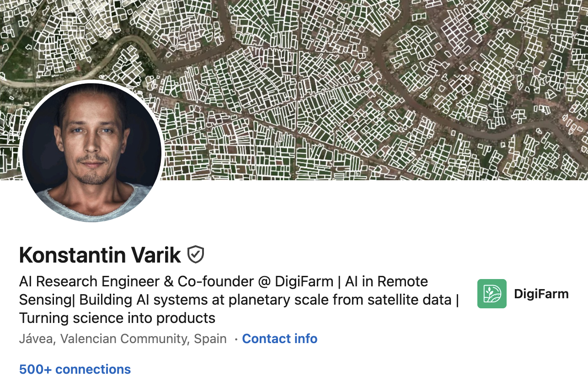Click the headline line ending in Turning science into products

[x=117, y=317]
